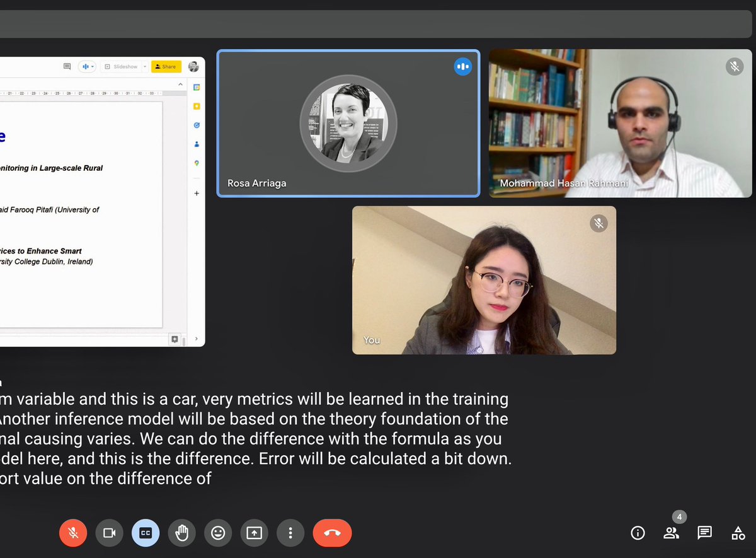Screen dimensions: 756x558
Task: Show the participants list with 4 people
Action: pos(671,533)
